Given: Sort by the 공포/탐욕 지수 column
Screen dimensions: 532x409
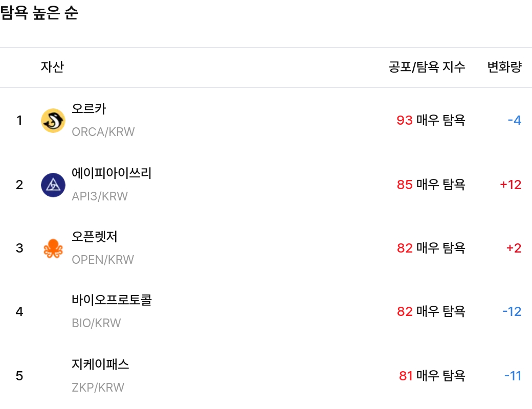Looking at the screenshot, I should (x=427, y=67).
